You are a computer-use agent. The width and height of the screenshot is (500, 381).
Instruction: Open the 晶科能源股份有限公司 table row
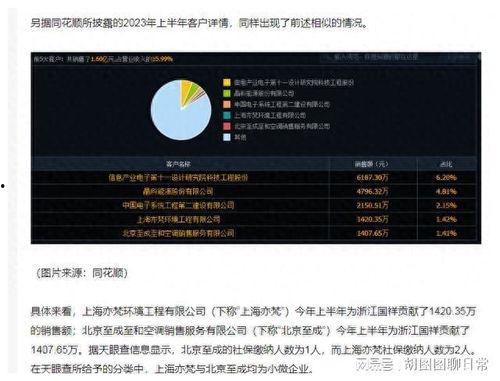254,192
